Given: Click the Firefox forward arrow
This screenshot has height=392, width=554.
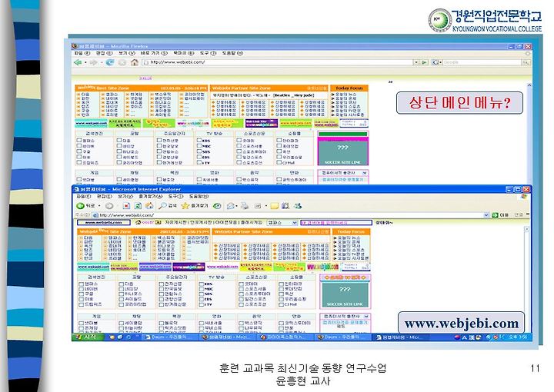Looking at the screenshot, I should pyautogui.click(x=94, y=62).
